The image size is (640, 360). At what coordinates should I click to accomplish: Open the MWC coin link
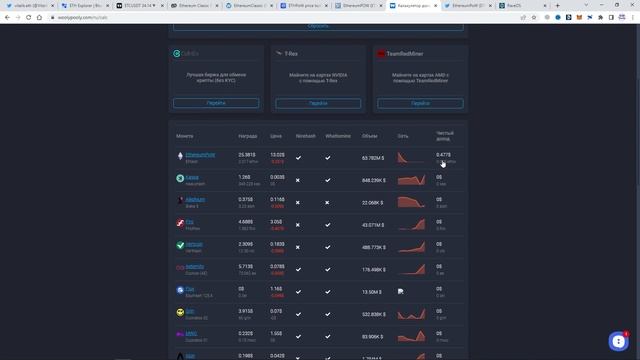point(191,333)
